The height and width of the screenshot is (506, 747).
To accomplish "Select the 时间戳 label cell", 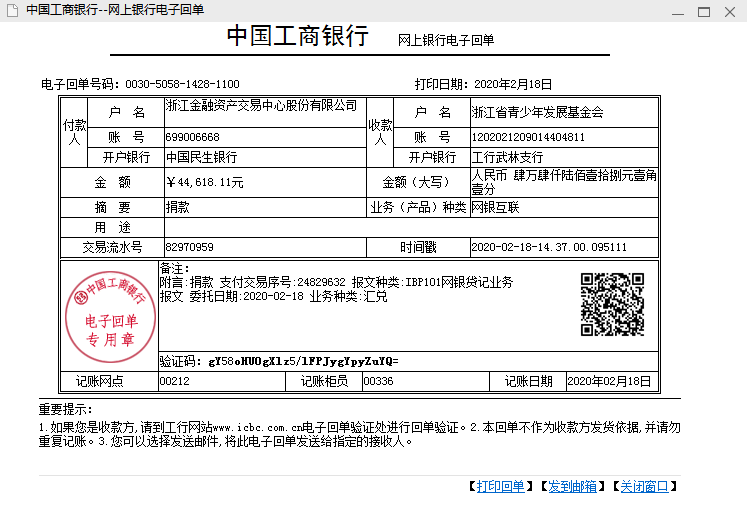I will [418, 247].
